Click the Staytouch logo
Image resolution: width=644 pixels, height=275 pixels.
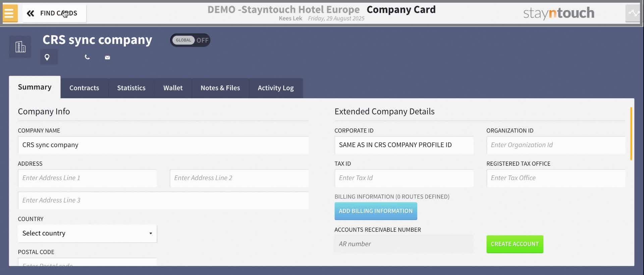point(559,13)
